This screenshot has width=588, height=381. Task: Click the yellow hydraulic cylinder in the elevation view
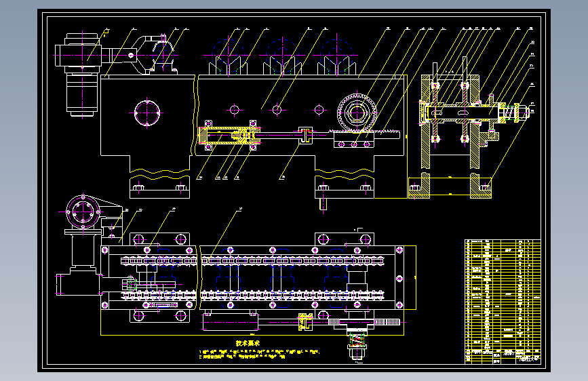coord(229,135)
